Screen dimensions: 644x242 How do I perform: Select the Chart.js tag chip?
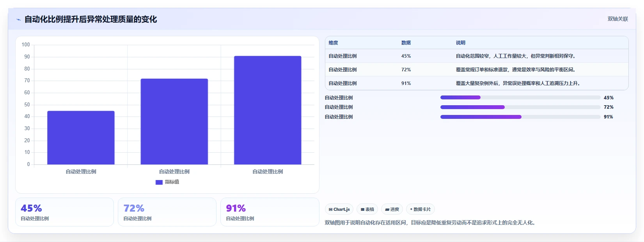click(x=339, y=209)
